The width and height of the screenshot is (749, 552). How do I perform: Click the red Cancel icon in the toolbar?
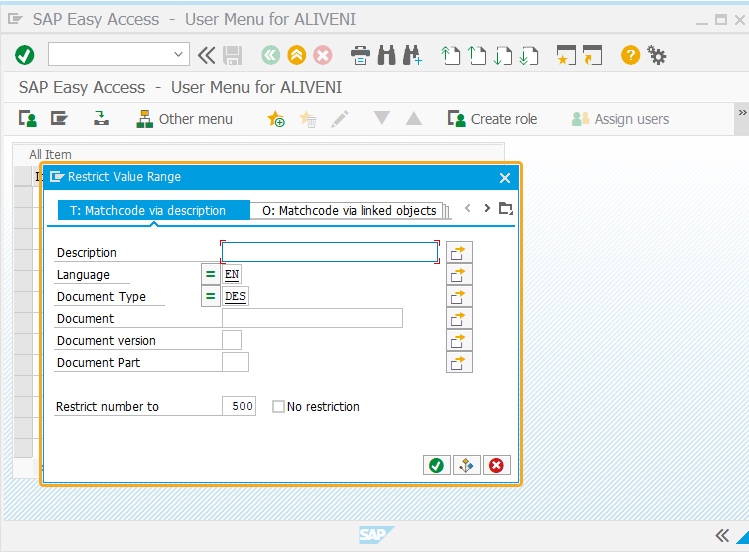[x=322, y=55]
